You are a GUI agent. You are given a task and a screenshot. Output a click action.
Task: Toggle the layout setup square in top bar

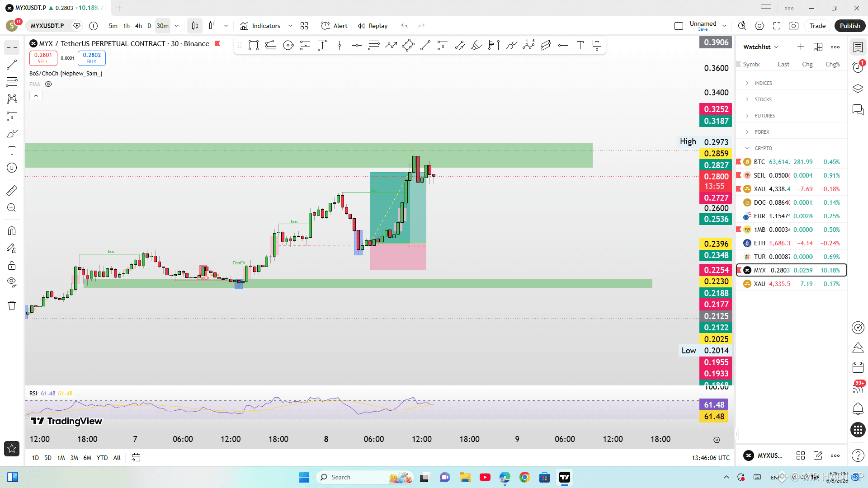(x=679, y=26)
